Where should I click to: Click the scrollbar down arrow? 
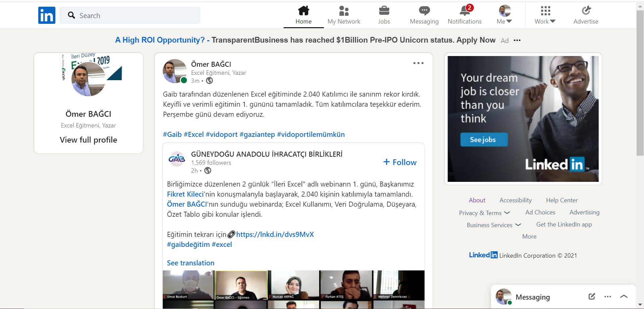point(640,305)
